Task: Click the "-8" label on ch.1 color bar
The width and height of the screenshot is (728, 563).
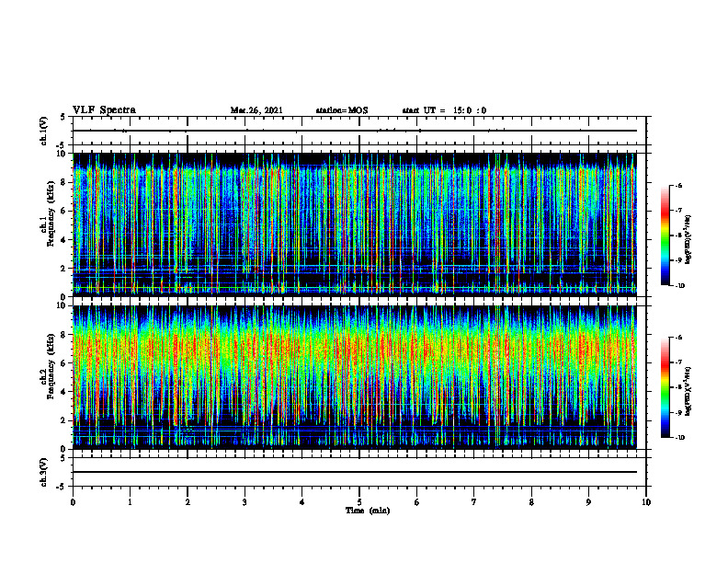Action: [678, 236]
